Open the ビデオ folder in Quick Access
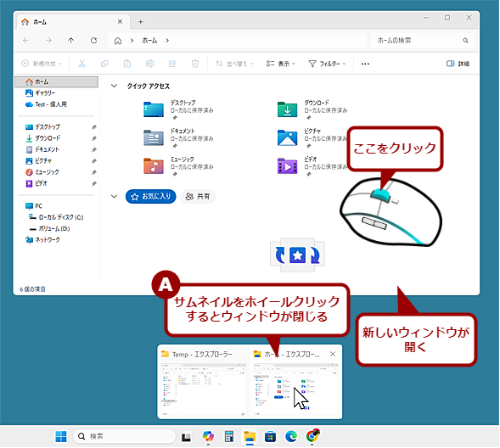Image resolution: width=500 pixels, height=448 pixels. (312, 166)
